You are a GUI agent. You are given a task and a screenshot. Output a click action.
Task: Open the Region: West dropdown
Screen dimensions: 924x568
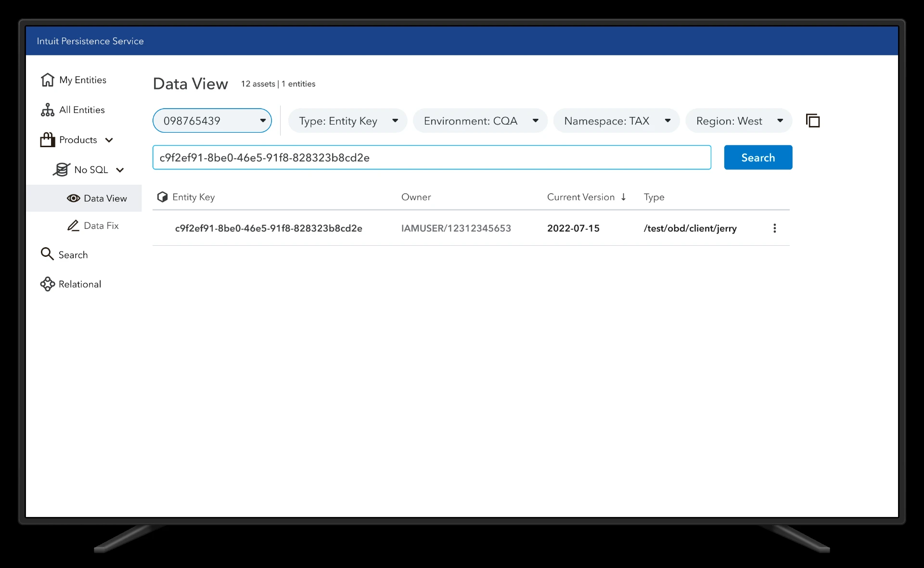(739, 121)
